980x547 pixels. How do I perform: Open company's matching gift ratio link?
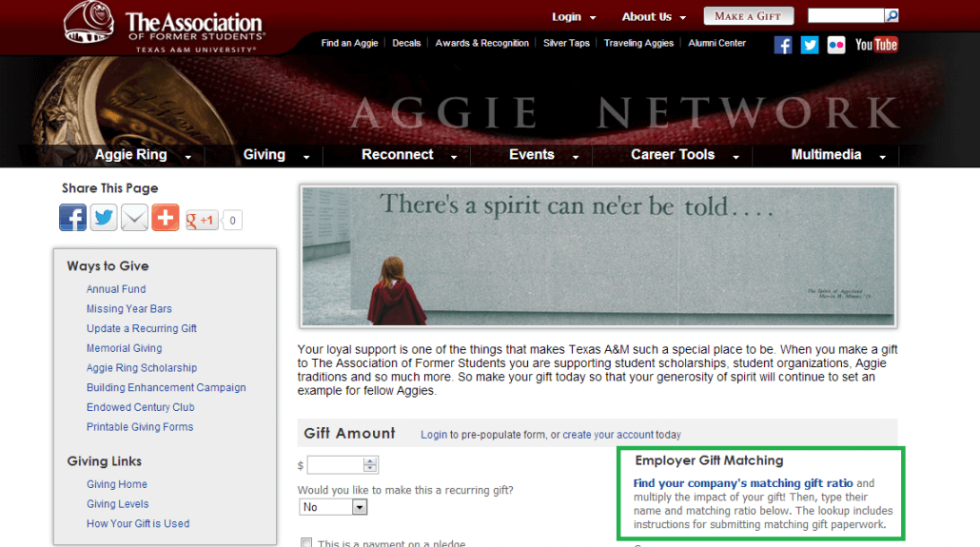tap(743, 483)
